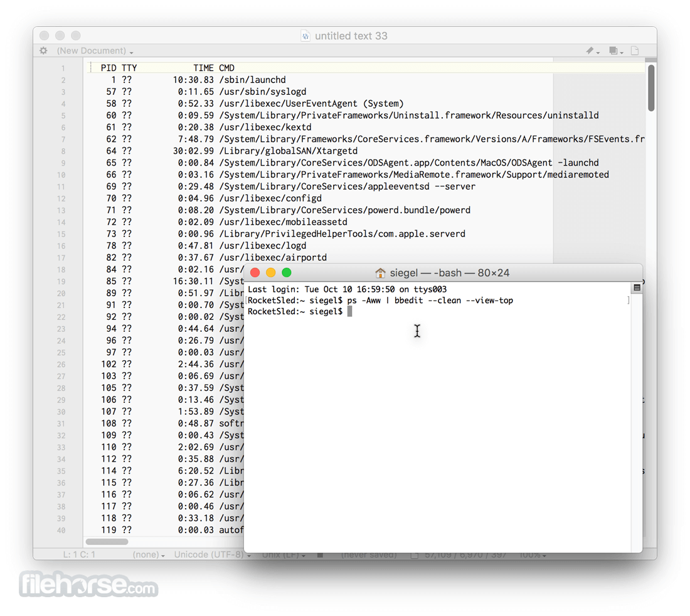Click line number 1 in BBEdit gutter
The width and height of the screenshot is (690, 616).
tap(63, 68)
